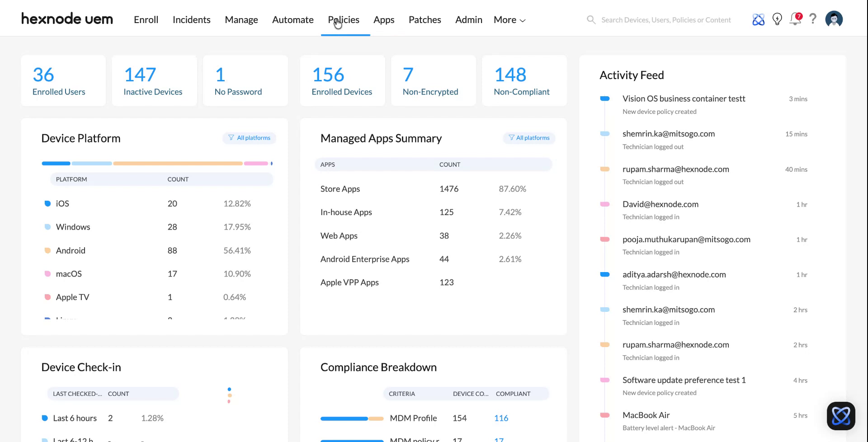Click the Android segment of the platform bar

point(177,163)
